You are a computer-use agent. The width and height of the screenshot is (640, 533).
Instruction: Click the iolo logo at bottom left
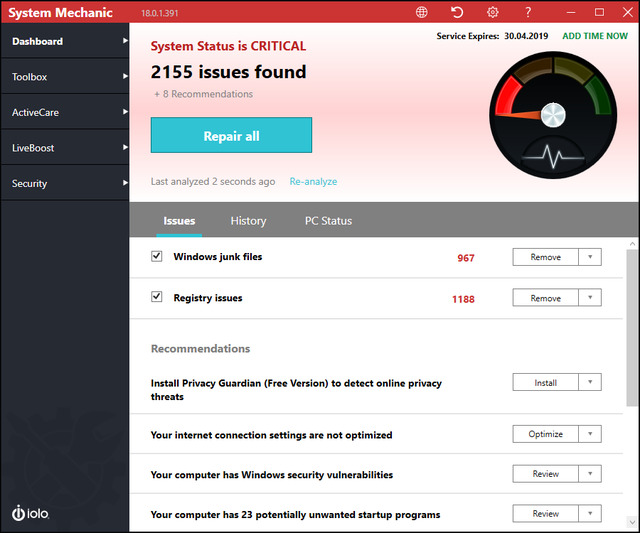click(x=30, y=513)
